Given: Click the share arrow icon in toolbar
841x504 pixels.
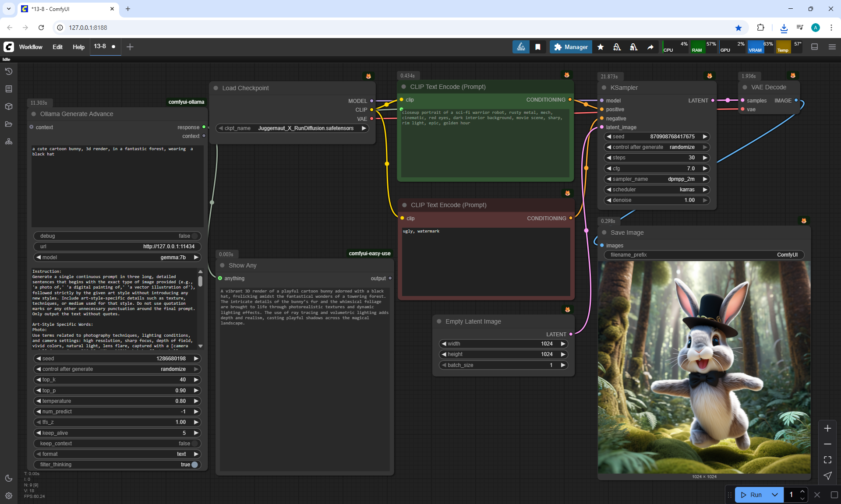Looking at the screenshot, I should (x=650, y=47).
